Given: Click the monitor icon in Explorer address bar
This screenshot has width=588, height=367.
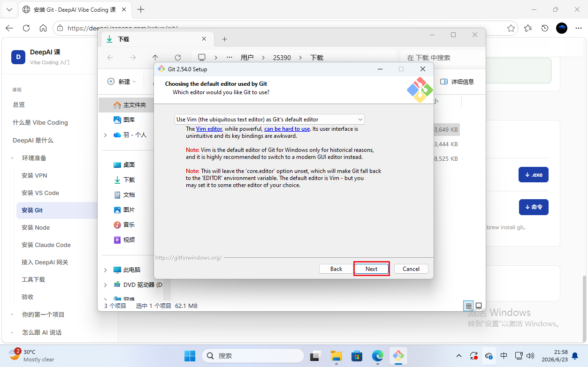Looking at the screenshot, I should tap(202, 58).
